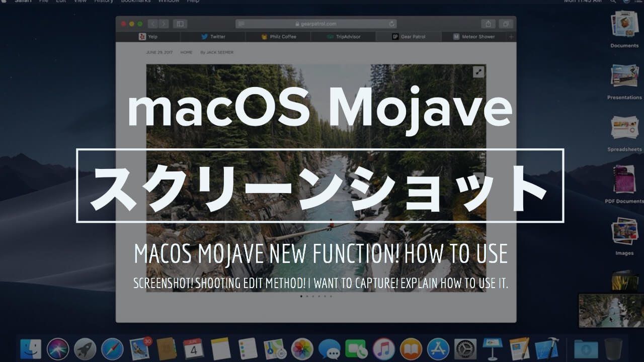
Task: Switch to the Yelp tab
Action: point(148,37)
